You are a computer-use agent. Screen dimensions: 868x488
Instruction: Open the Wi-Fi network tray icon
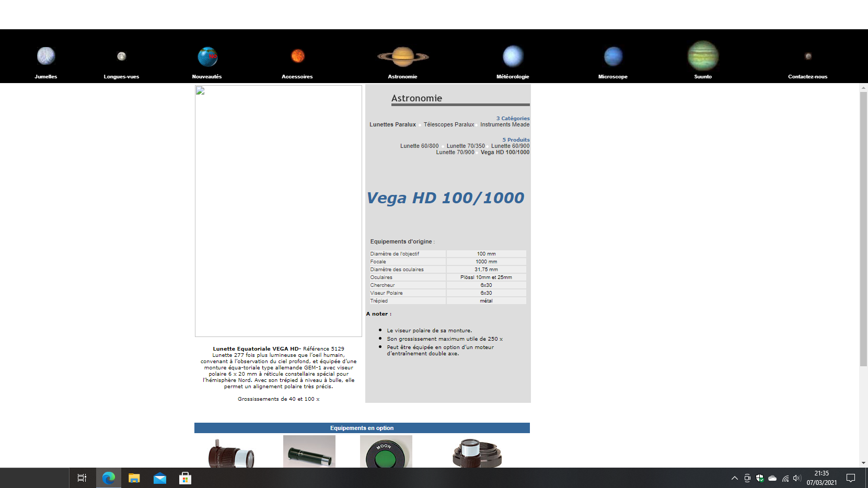[785, 478]
